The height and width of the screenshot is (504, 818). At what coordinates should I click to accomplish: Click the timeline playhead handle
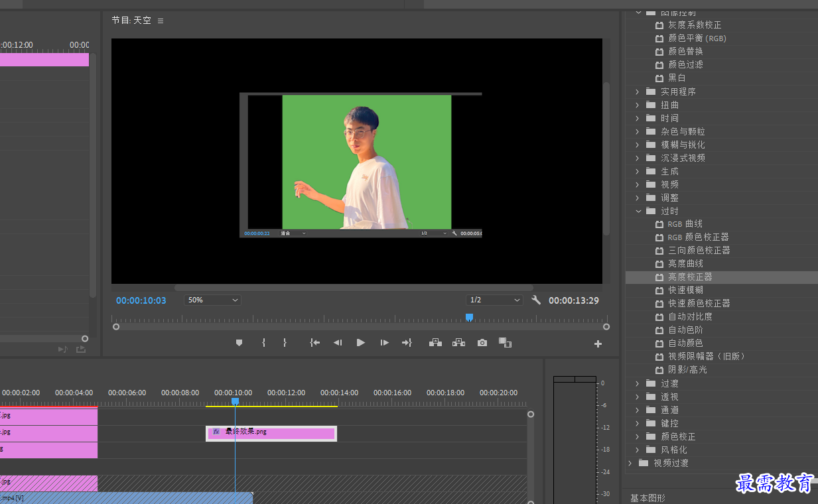coord(235,401)
